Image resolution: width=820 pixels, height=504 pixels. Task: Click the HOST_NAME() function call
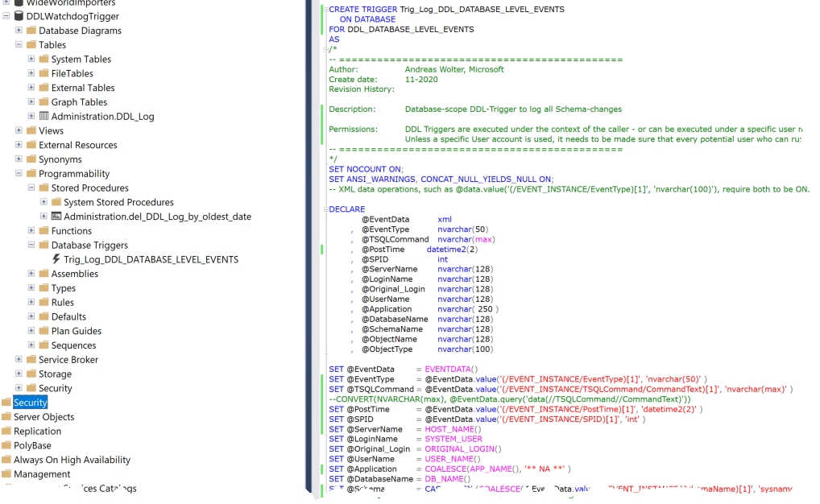pos(453,428)
